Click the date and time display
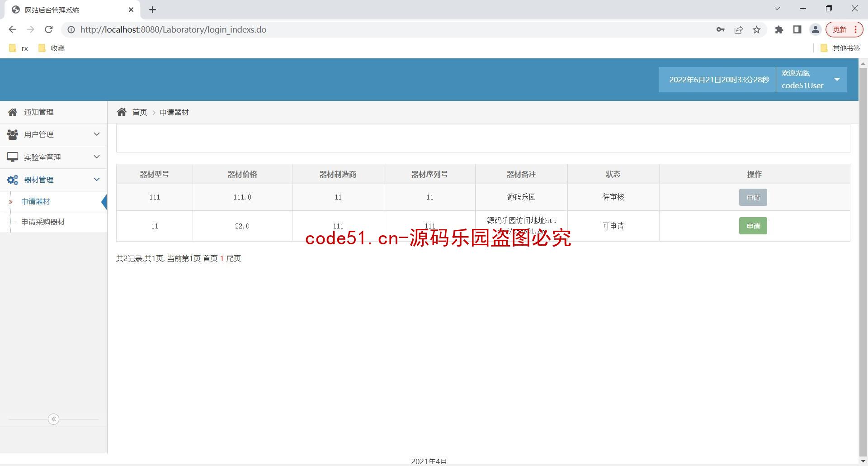 [x=719, y=80]
